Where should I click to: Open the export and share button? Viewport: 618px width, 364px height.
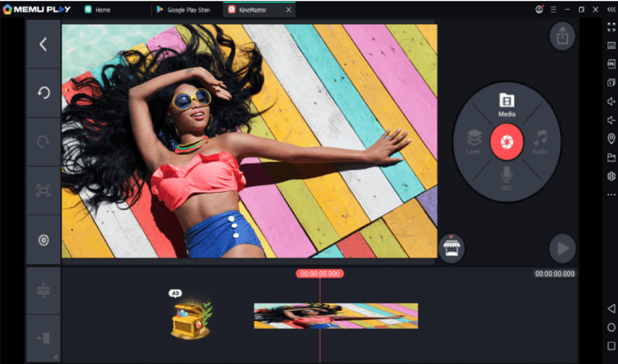pyautogui.click(x=562, y=36)
